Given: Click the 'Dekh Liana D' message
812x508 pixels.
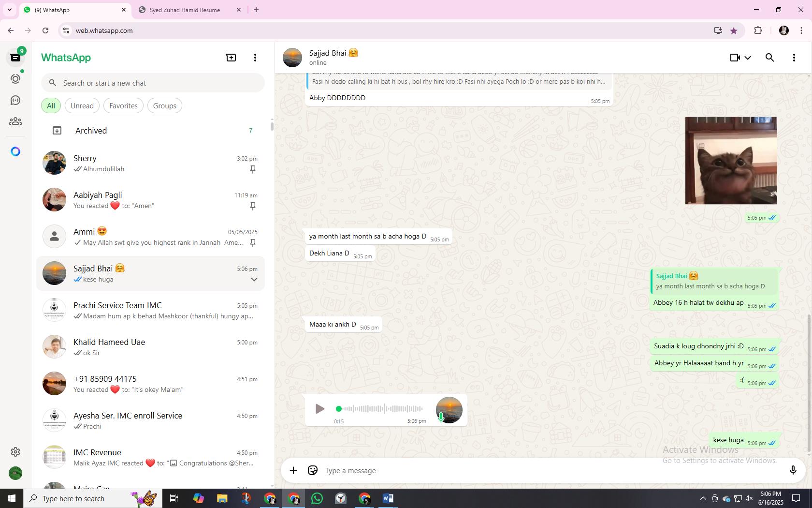Looking at the screenshot, I should (340, 254).
